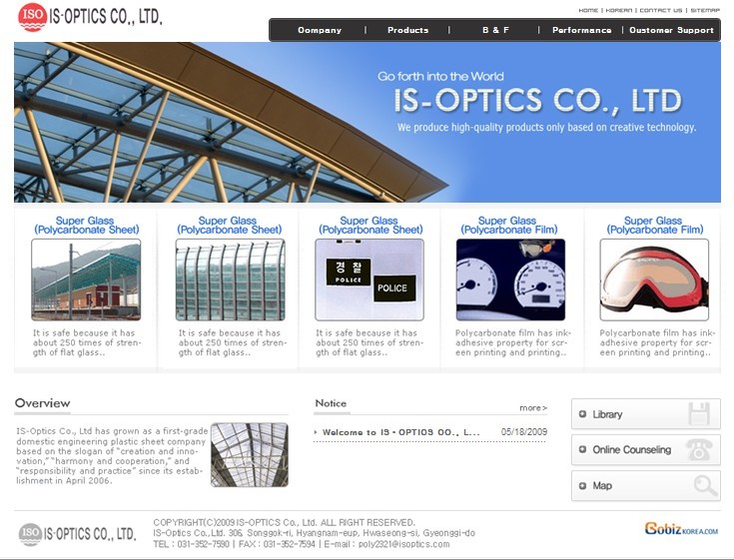
Task: Open the Library button
Action: coord(646,414)
